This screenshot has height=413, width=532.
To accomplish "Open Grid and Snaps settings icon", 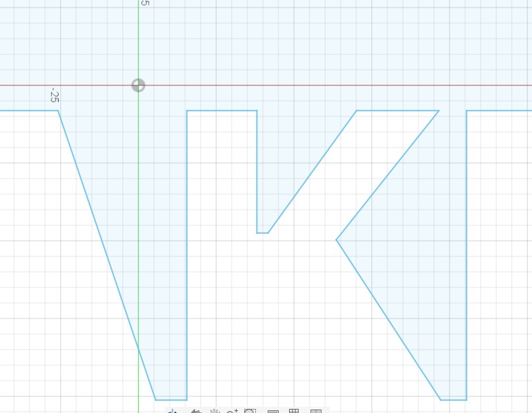I will click(x=294, y=411).
